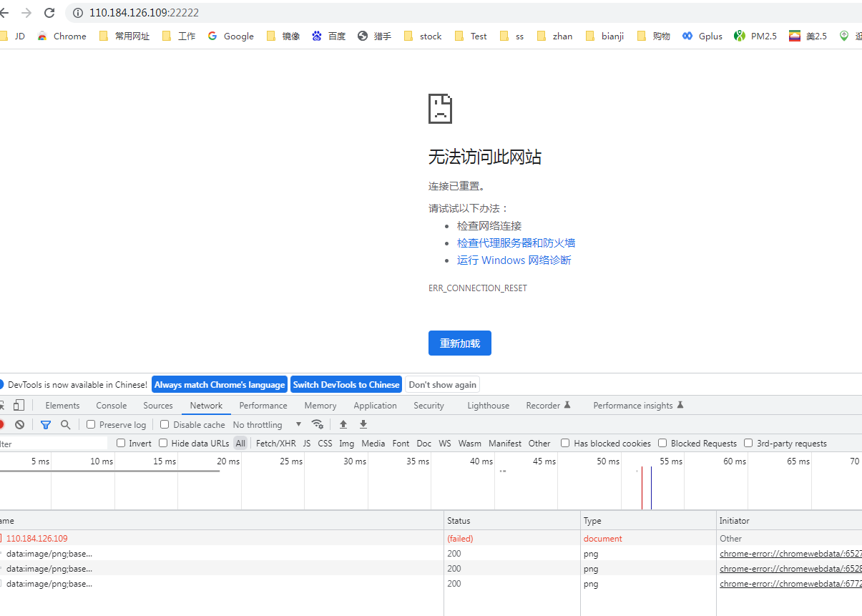
Task: Open the 购物 bookmark folder
Action: [x=653, y=36]
